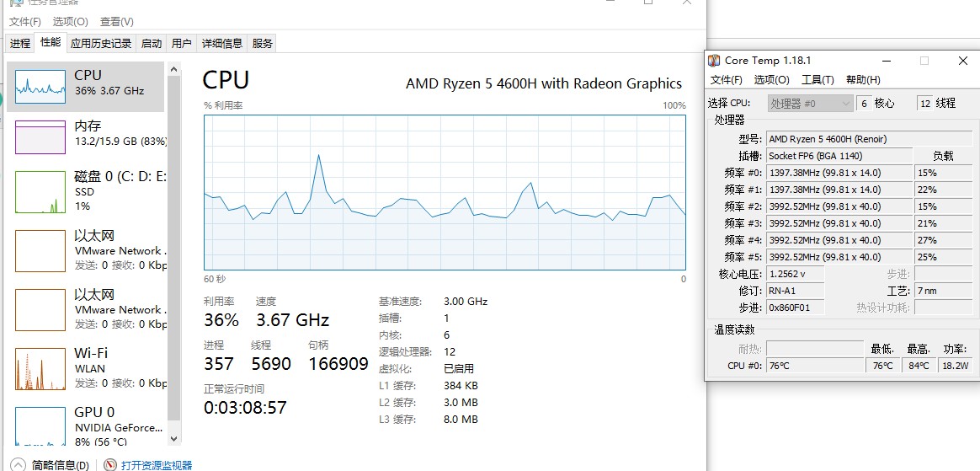Open Core Temp 帮助(H) menu

(x=863, y=79)
